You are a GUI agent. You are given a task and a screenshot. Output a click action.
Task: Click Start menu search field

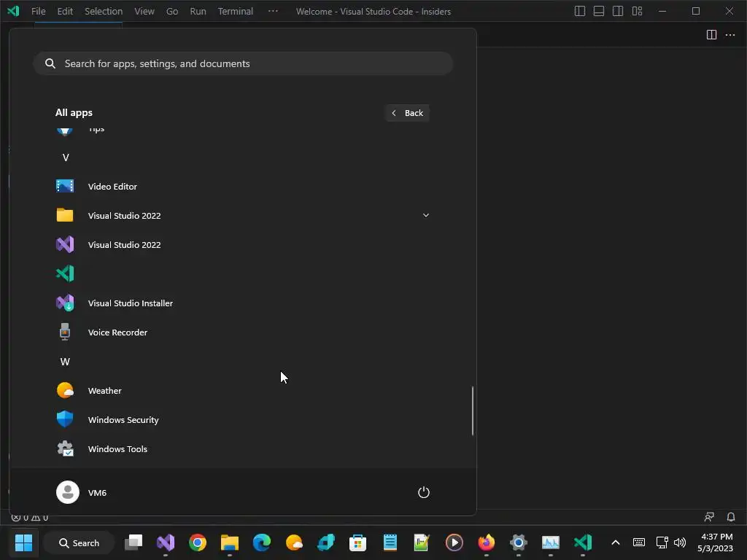(243, 63)
